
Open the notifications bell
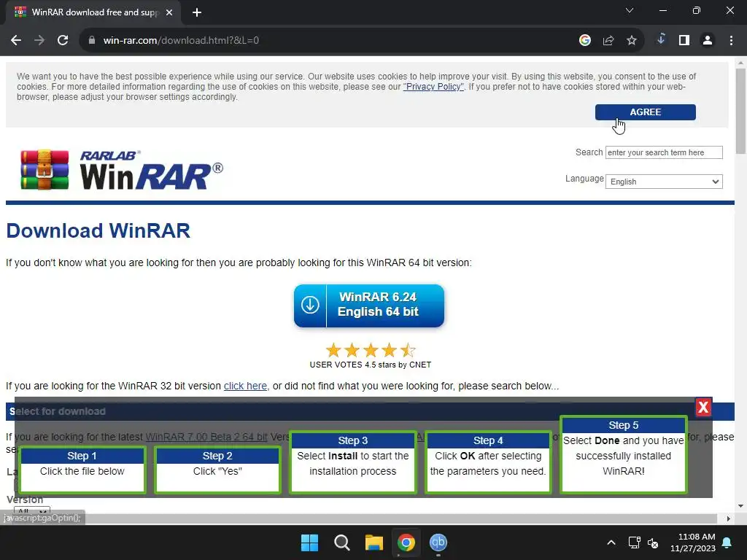[x=727, y=542]
